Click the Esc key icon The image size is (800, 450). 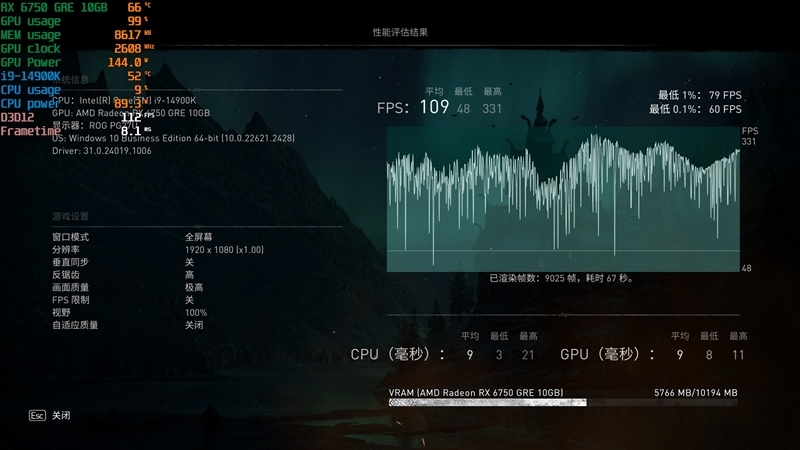pos(37,415)
